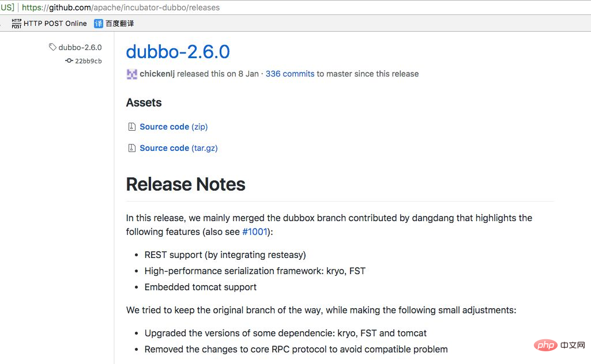Open issue #1001 link
Image resolution: width=591 pixels, height=364 pixels.
tap(255, 232)
